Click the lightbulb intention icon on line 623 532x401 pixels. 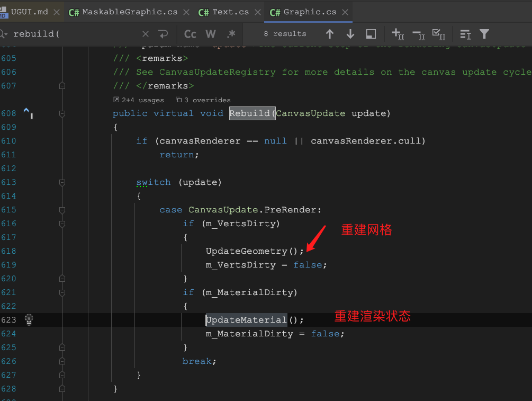pos(29,320)
